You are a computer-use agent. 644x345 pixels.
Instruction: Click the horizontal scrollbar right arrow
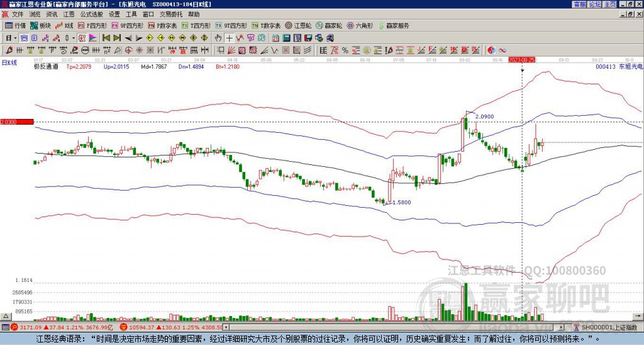(562, 327)
